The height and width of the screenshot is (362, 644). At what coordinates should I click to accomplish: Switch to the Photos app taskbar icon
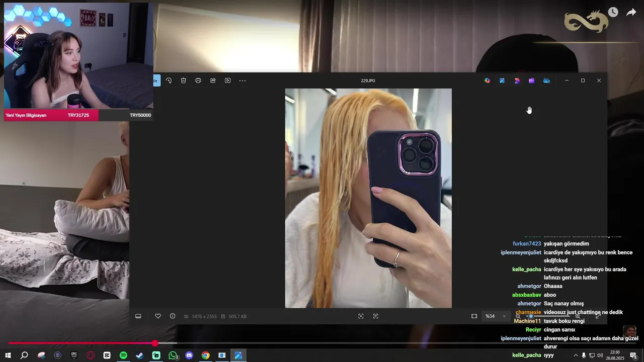click(x=238, y=355)
